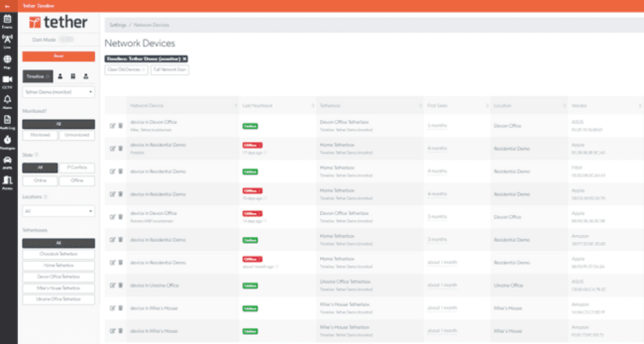644x344 pixels.
Task: Toggle the Dark Mode switch
Action: pyautogui.click(x=66, y=40)
